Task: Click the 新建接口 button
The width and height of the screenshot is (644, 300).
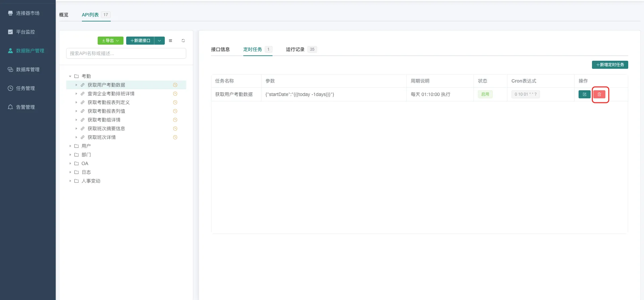Action: pyautogui.click(x=140, y=41)
